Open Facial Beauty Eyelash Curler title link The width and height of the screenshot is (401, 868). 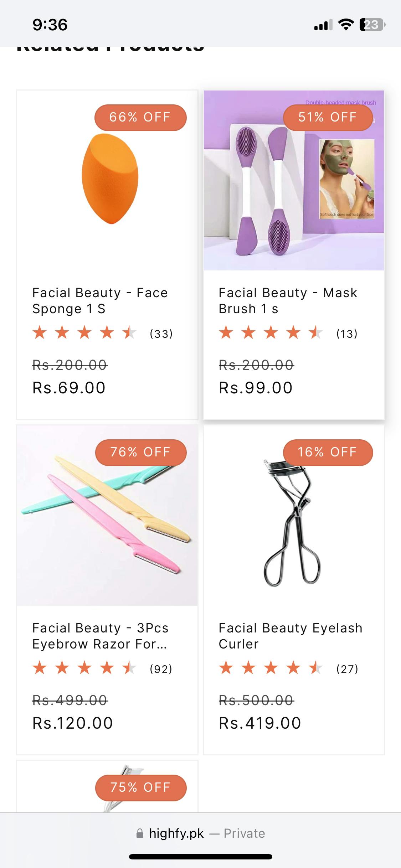(291, 636)
